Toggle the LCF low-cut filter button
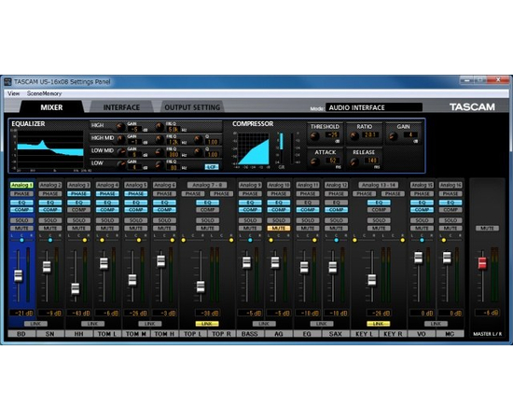Viewport: 513px width, 420px height. (212, 167)
